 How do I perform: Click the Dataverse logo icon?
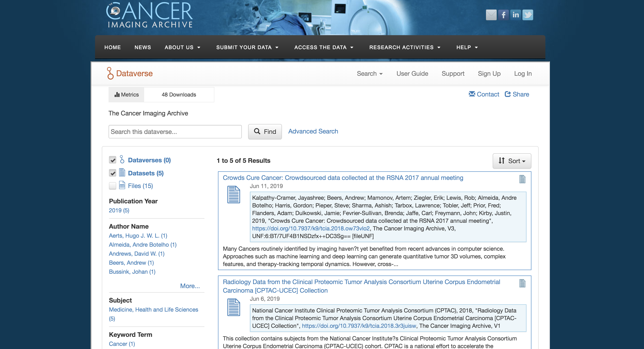[x=110, y=73]
